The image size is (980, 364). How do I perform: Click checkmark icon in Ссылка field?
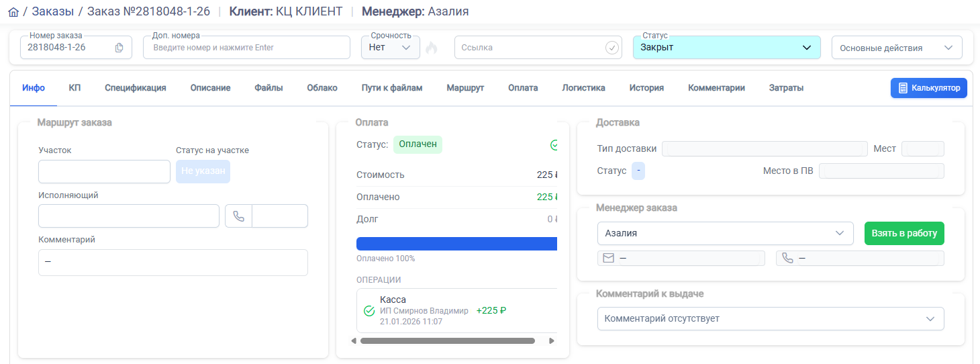click(x=611, y=48)
